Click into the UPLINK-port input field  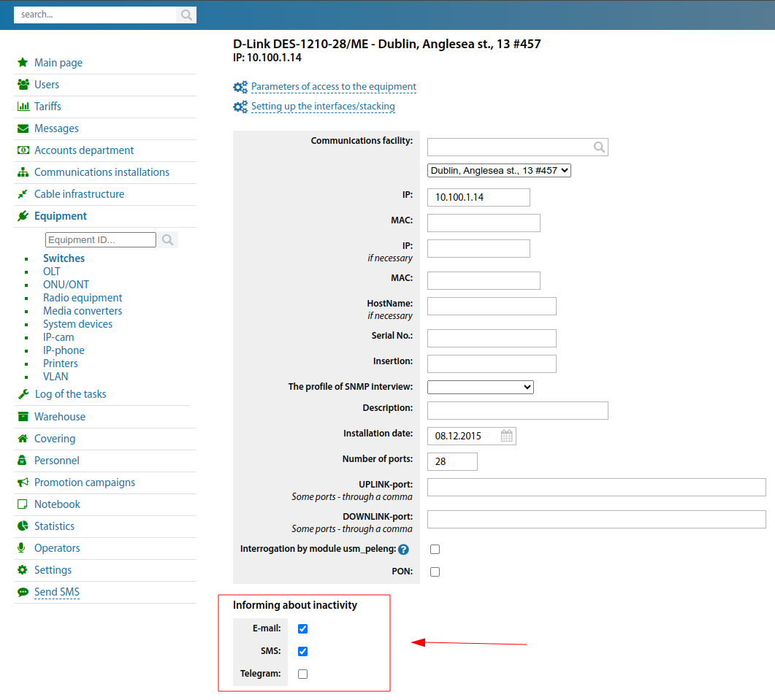(596, 488)
